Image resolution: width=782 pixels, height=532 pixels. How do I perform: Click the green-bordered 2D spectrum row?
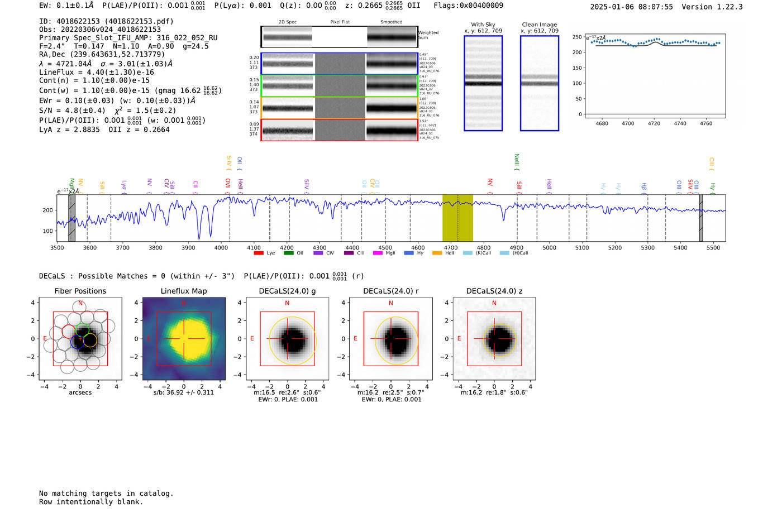pyautogui.click(x=339, y=85)
